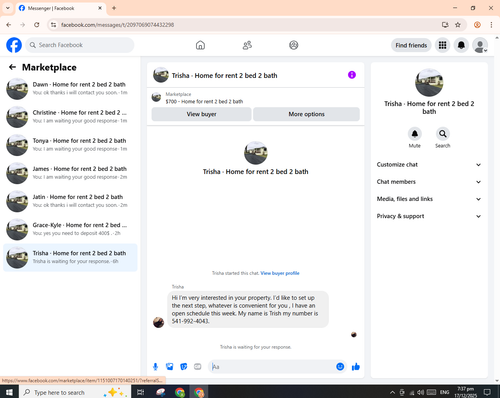Open the Facebook menu grid icon
Image resolution: width=500 pixels, height=398 pixels.
[442, 45]
